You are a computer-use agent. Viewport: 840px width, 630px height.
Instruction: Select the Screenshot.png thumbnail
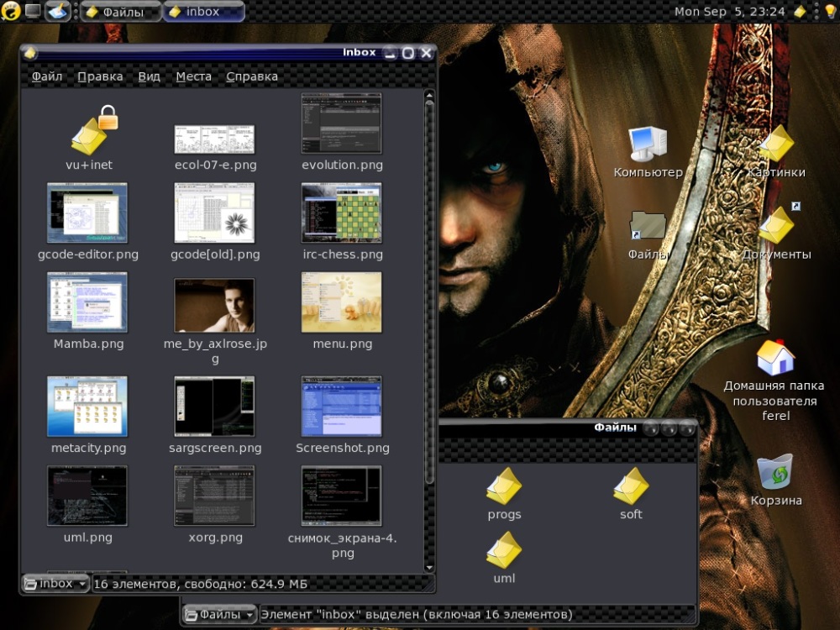point(341,407)
